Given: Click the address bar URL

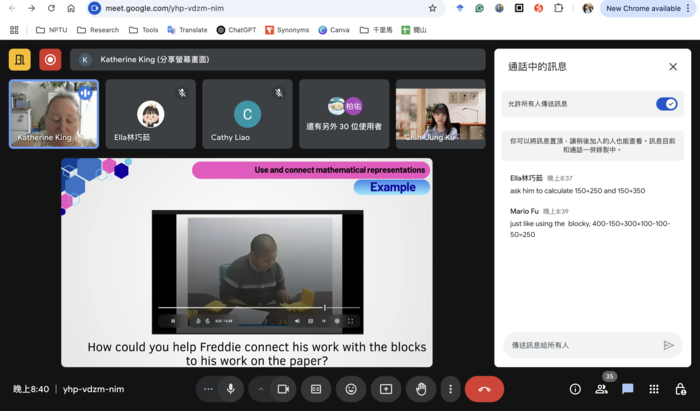Looking at the screenshot, I should click(x=165, y=8).
